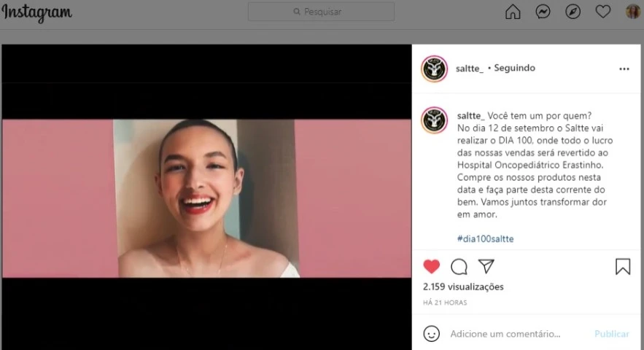
Task: Focus the Pesquisar search field
Action: [x=321, y=12]
